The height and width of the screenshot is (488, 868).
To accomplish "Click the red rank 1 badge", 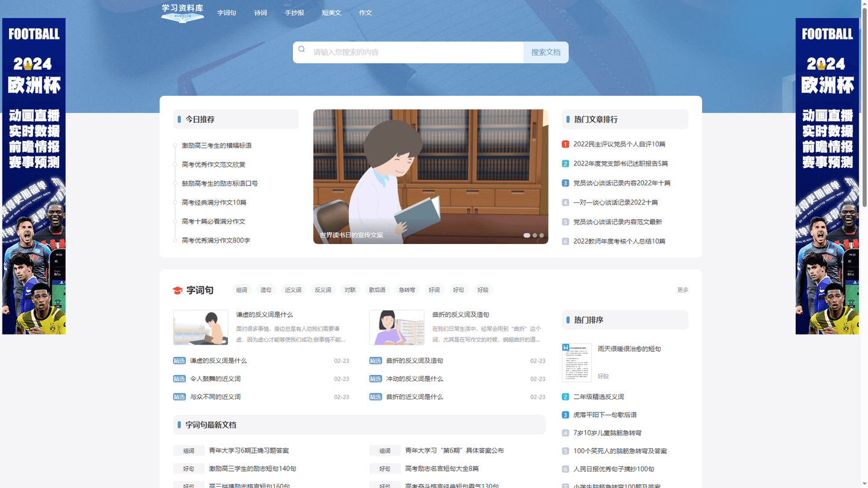I will click(x=565, y=144).
